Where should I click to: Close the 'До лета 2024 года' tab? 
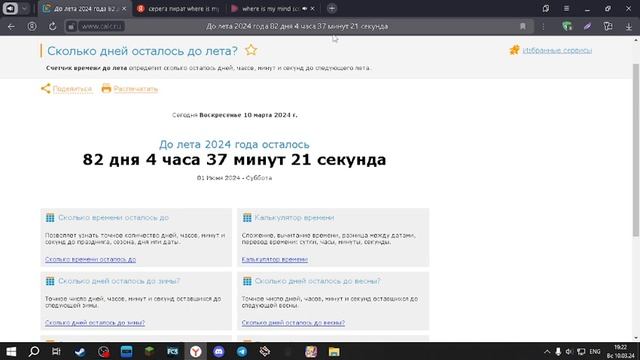tap(124, 8)
